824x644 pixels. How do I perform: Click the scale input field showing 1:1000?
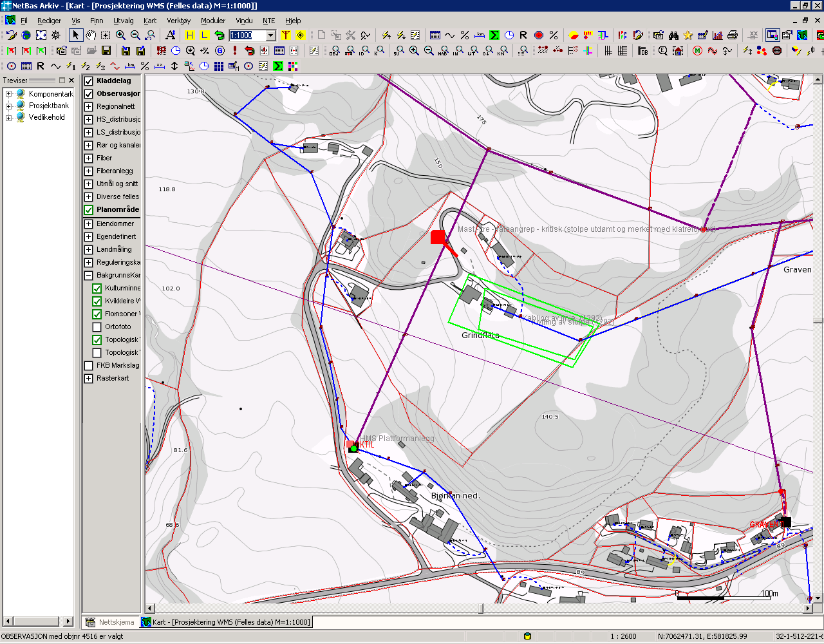pos(248,35)
